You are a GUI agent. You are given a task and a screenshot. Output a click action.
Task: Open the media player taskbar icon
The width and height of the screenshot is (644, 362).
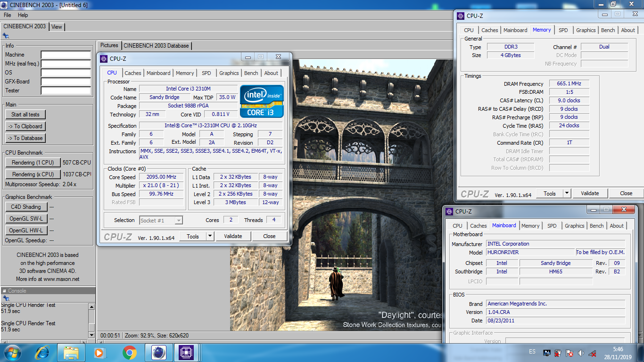click(99, 353)
